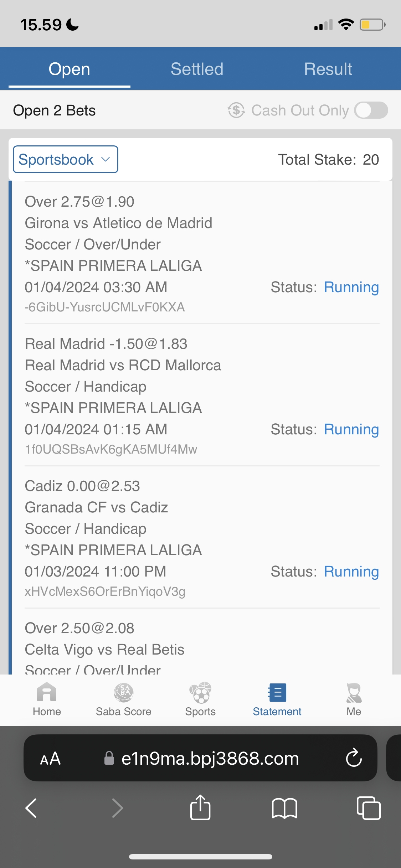401x868 pixels.
Task: Open the Saba Score icon
Action: tap(123, 693)
